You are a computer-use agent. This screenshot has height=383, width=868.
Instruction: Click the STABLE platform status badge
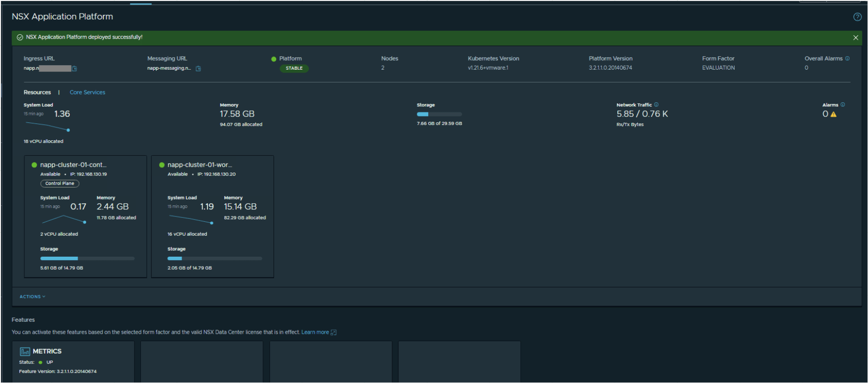coord(294,69)
